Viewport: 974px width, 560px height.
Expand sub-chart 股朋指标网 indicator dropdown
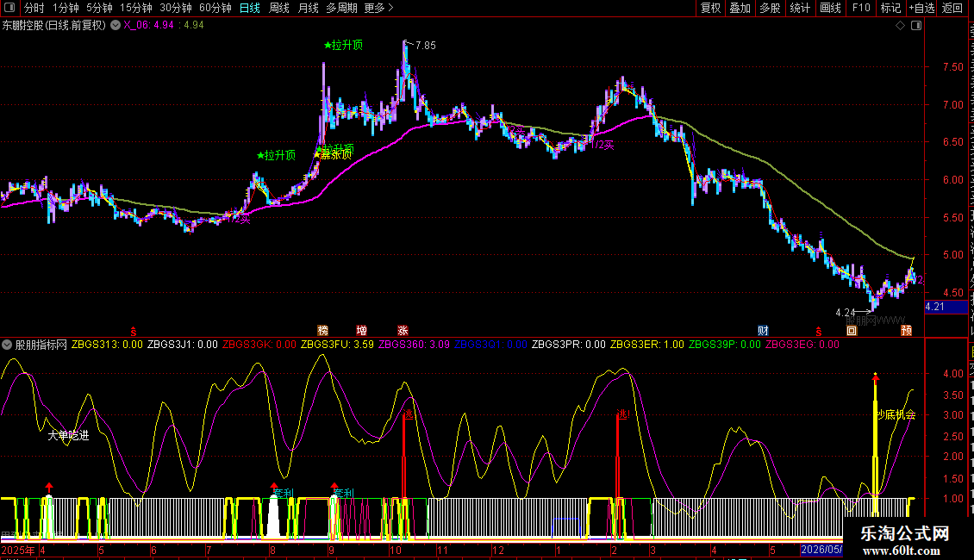[x=7, y=344]
